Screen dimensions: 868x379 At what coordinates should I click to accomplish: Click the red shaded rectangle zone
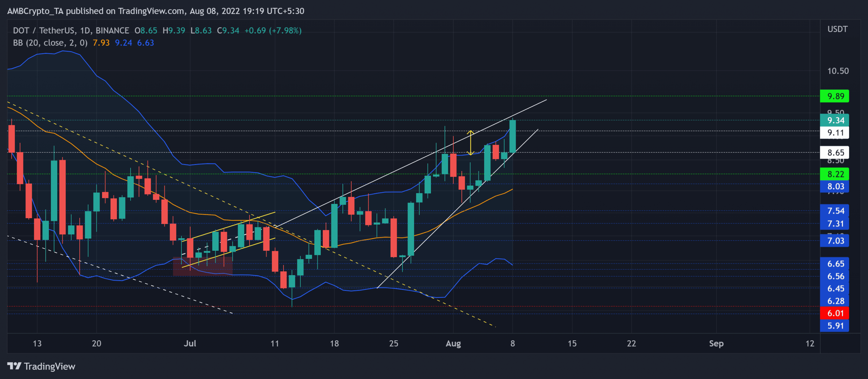[202, 266]
